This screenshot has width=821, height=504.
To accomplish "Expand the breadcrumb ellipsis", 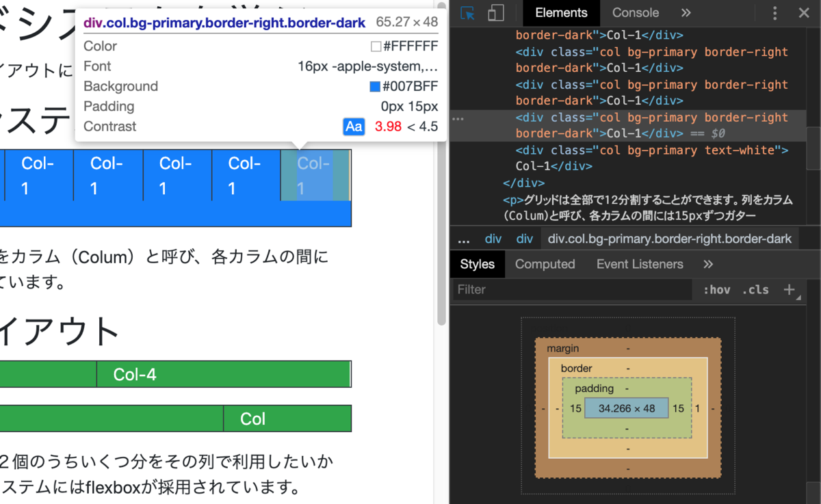I will (464, 239).
